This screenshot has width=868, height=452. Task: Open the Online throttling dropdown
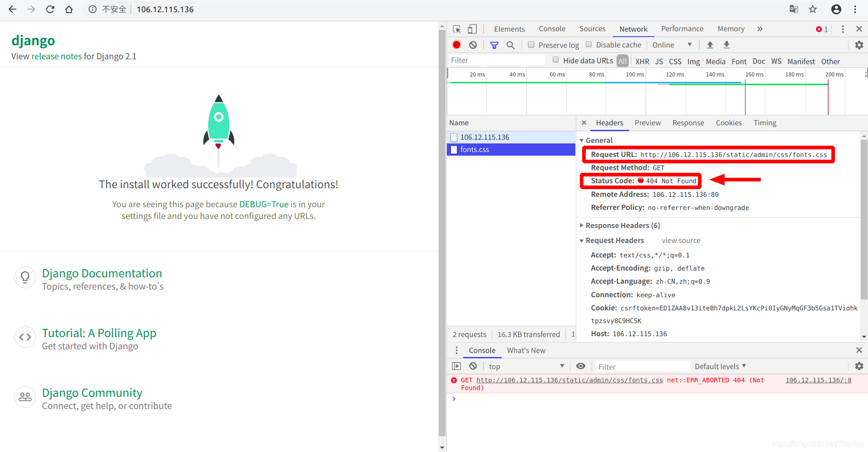(x=672, y=45)
